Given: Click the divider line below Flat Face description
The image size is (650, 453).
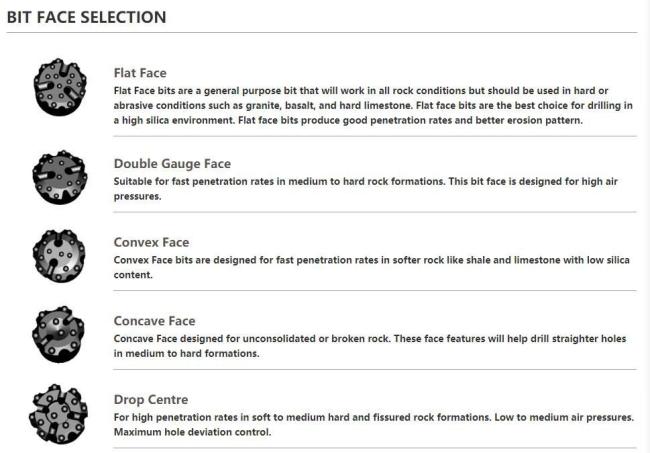Looking at the screenshot, I should (x=370, y=135).
